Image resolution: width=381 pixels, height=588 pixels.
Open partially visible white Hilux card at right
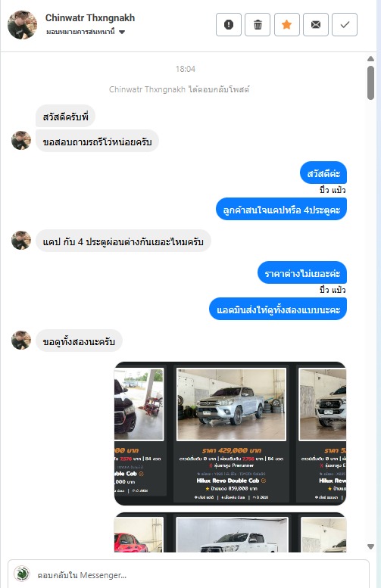[322, 434]
